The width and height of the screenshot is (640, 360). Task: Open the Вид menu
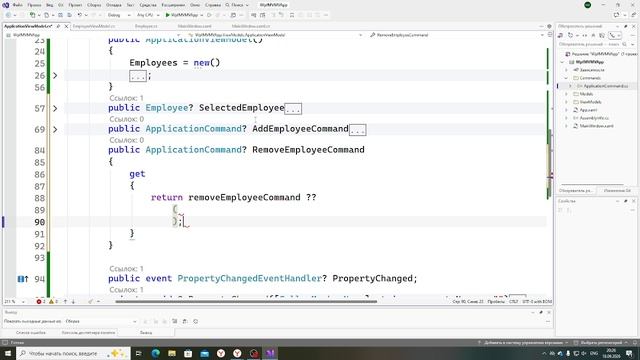pos(49,5)
